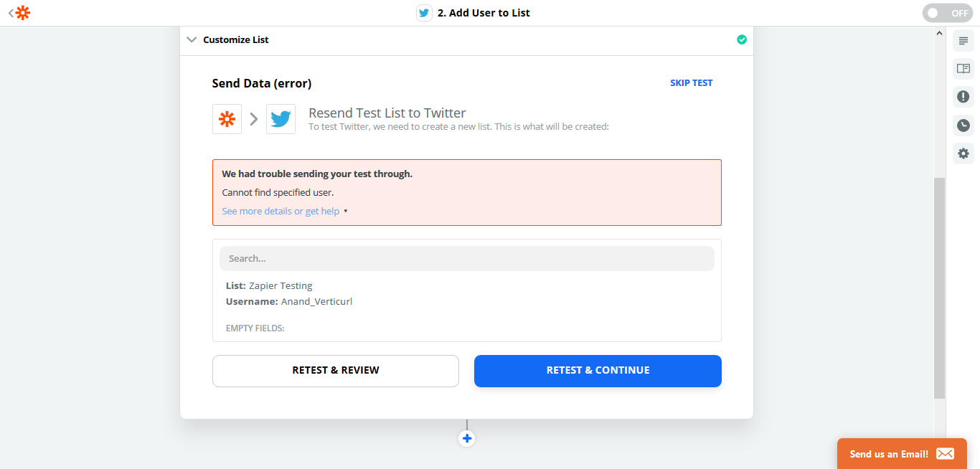Click the Zapier logo back icon
The height and width of the screenshot is (469, 980).
pos(19,13)
